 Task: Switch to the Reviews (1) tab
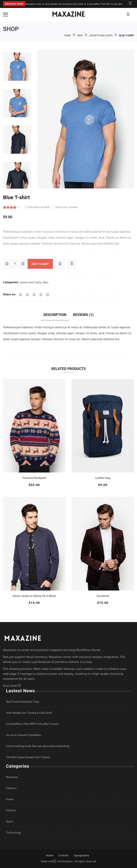click(x=83, y=315)
